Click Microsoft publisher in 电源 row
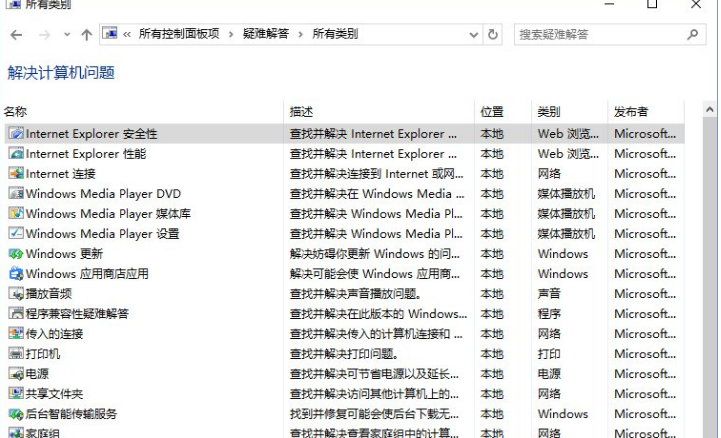The image size is (721, 438). pos(645,374)
